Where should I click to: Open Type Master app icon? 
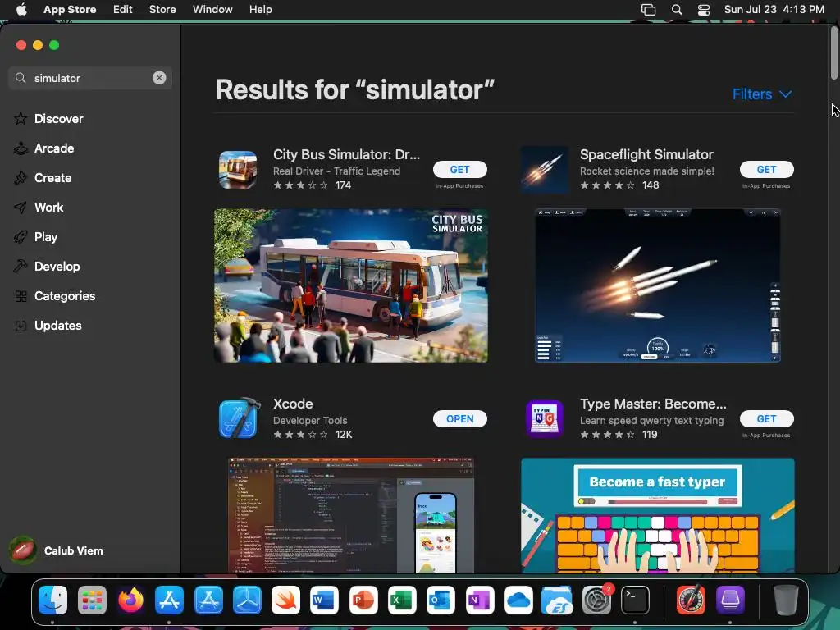[x=545, y=419]
